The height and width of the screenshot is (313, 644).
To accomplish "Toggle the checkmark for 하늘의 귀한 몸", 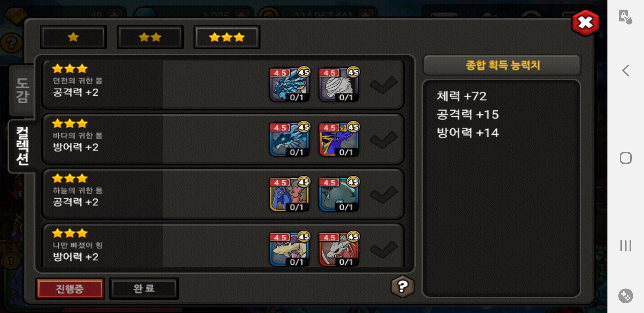I will (383, 194).
